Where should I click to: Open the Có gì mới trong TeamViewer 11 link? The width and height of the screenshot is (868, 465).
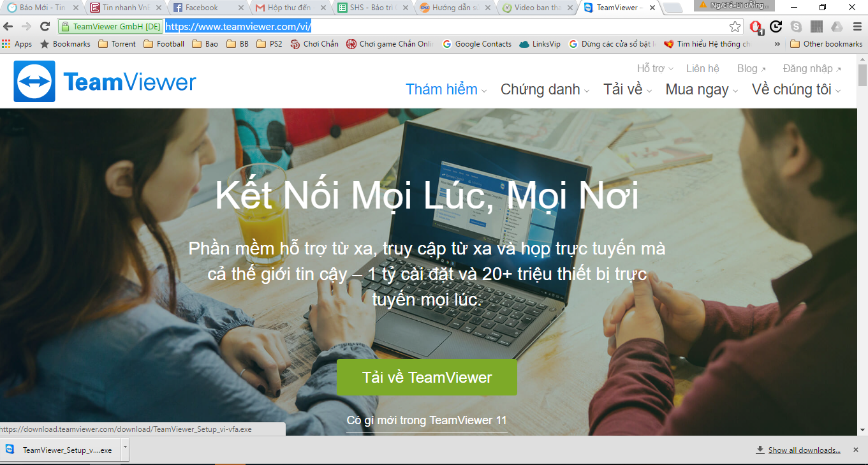[x=427, y=421]
